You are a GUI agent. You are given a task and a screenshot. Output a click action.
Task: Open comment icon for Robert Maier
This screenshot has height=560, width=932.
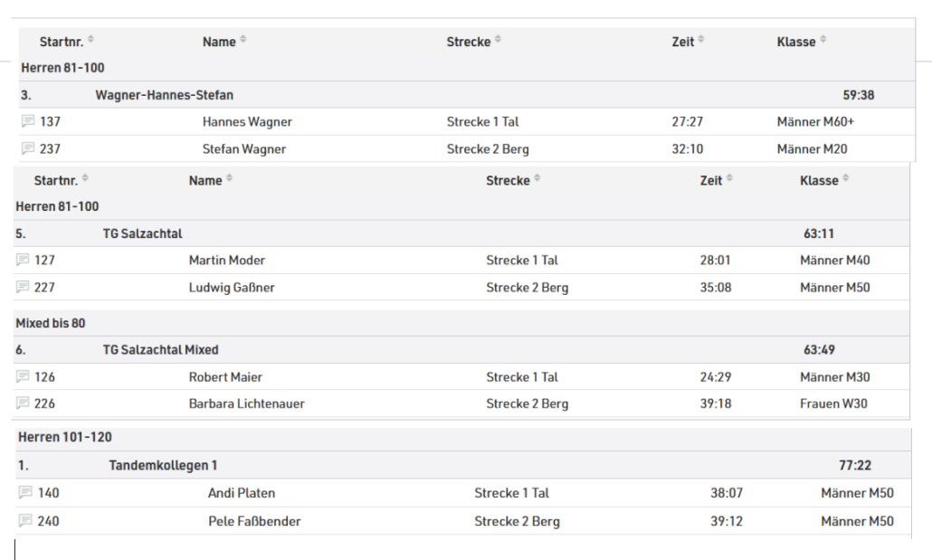click(23, 376)
